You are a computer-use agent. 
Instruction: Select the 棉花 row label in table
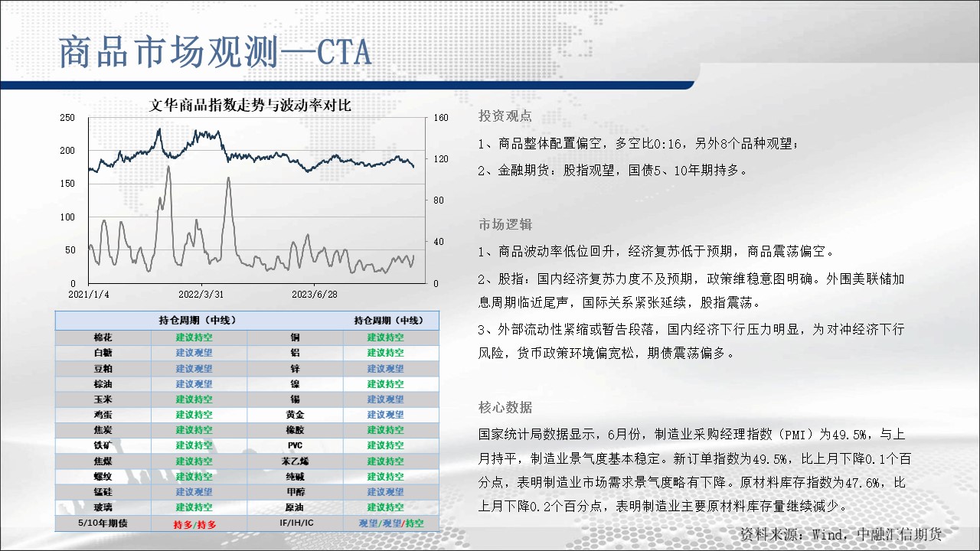tap(103, 337)
